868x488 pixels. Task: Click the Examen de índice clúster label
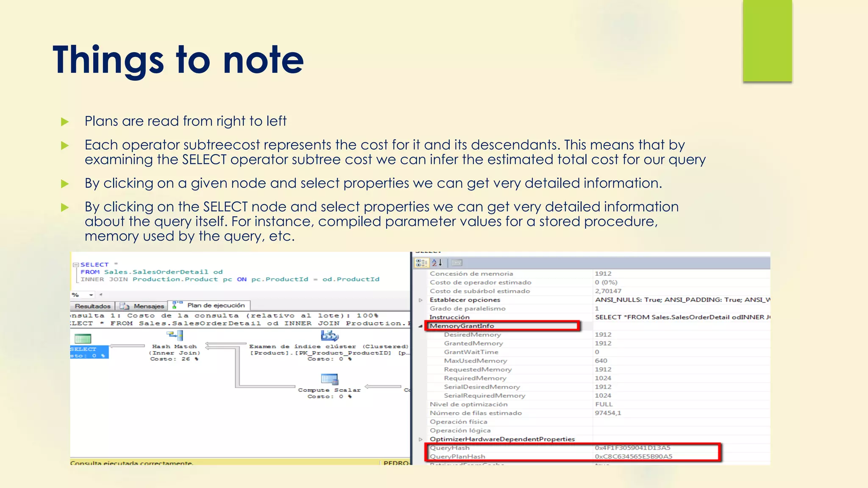[329, 353]
